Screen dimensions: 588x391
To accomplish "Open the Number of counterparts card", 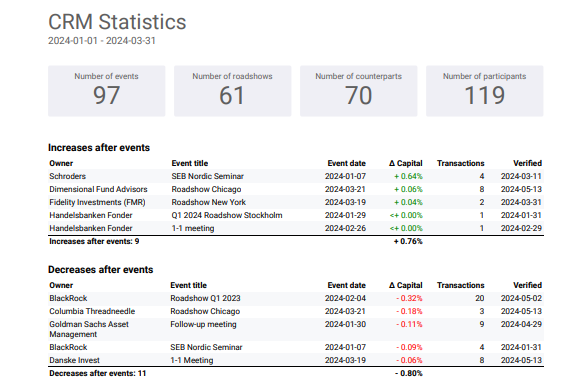I will [x=358, y=91].
